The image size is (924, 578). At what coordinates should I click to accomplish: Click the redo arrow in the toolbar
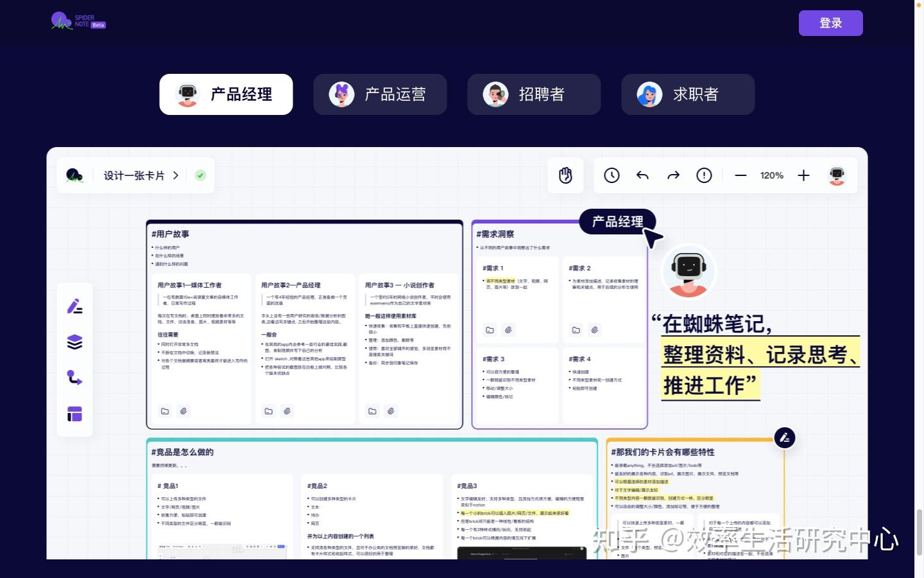point(673,175)
